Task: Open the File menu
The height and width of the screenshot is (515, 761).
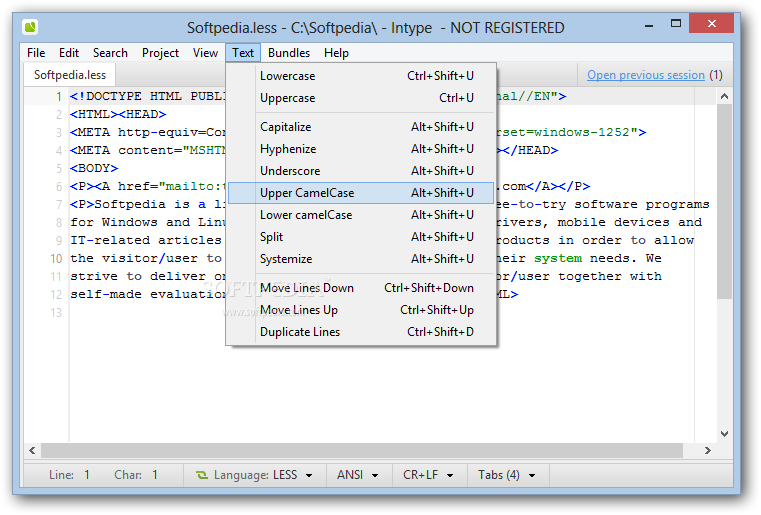Action: (x=36, y=53)
